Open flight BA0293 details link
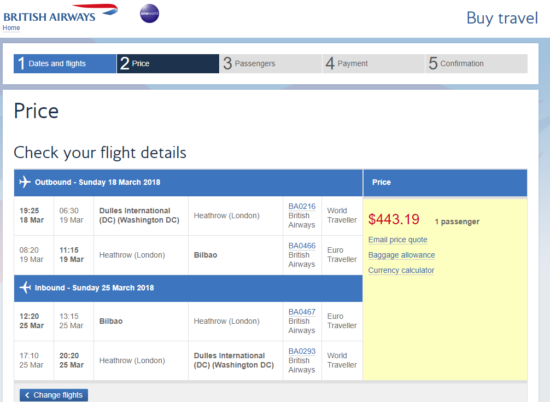Screen dimensions: 550x402 point(302,351)
